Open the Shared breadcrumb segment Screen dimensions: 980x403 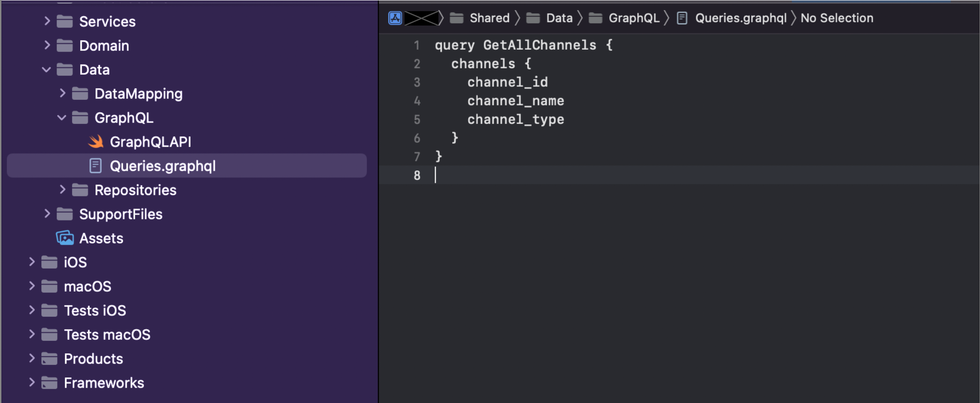[489, 18]
